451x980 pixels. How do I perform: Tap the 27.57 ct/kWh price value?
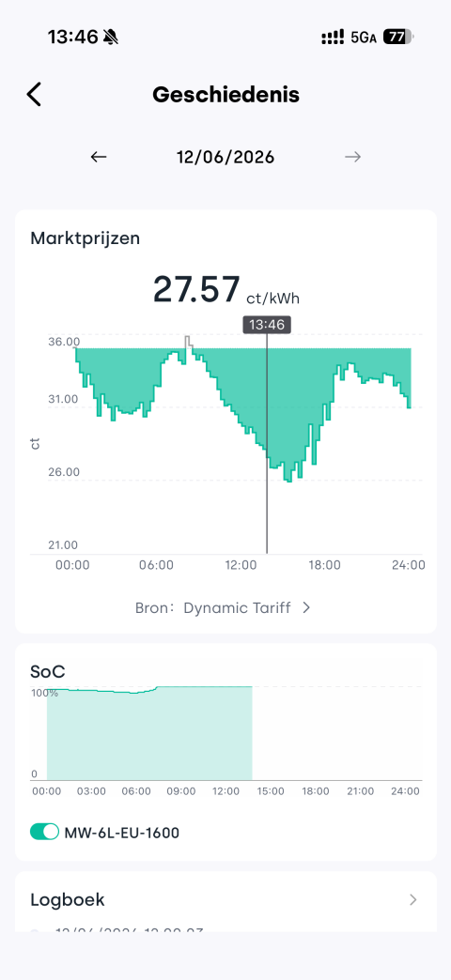225,289
